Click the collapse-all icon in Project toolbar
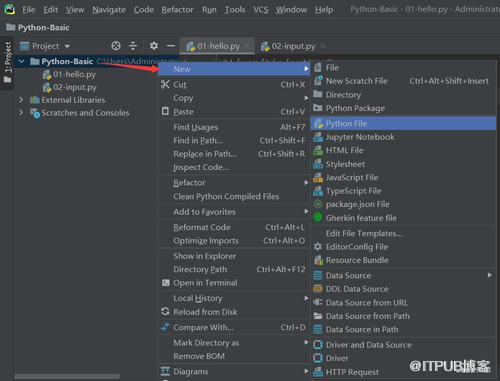 (x=133, y=46)
